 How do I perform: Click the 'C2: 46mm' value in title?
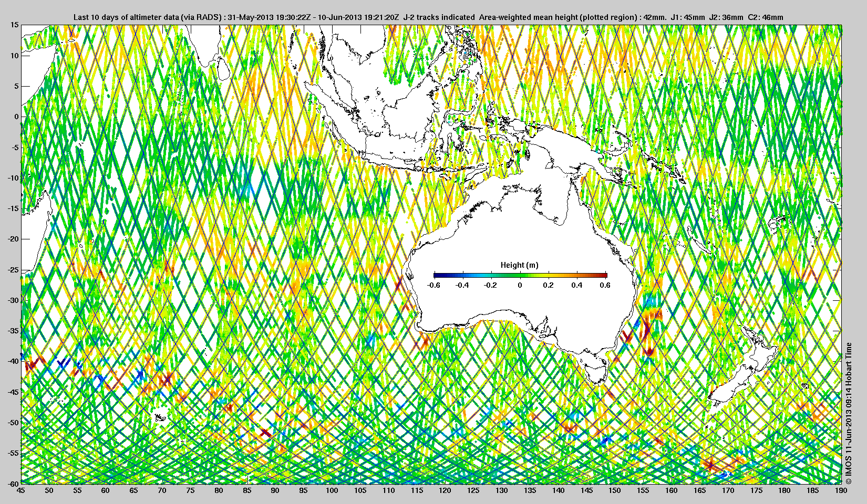[x=765, y=17]
